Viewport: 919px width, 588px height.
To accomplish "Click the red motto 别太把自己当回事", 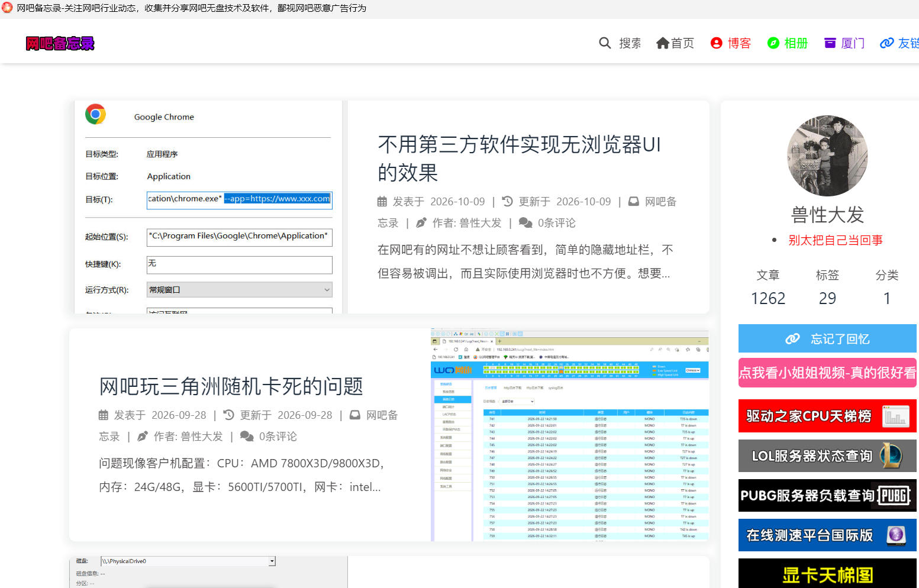I will pos(836,240).
